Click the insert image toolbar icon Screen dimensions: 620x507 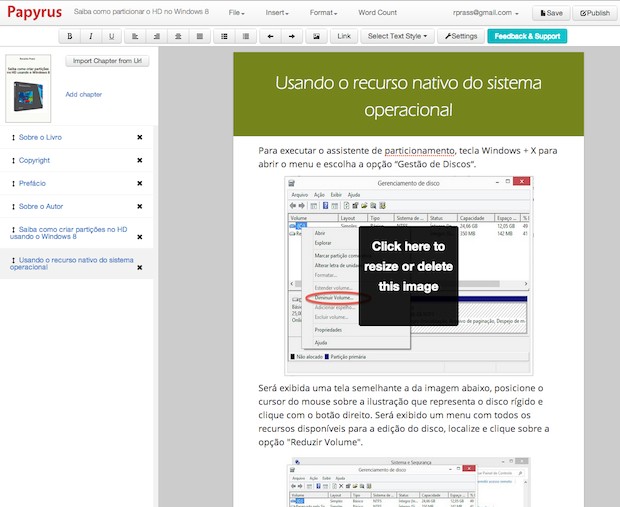(317, 36)
